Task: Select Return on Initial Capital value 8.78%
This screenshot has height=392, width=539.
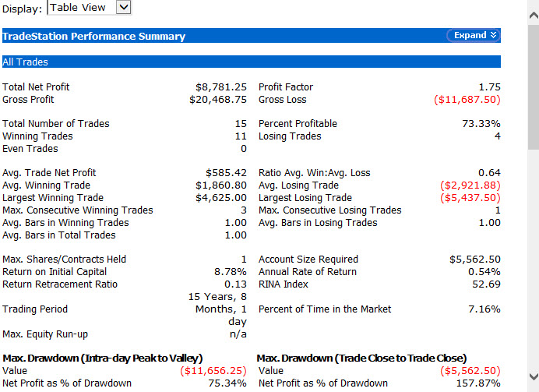Action: tap(231, 272)
